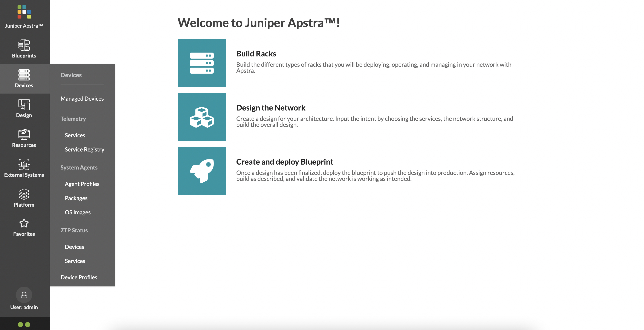The height and width of the screenshot is (330, 644).
Task: Click the System Agents section label
Action: click(x=79, y=168)
